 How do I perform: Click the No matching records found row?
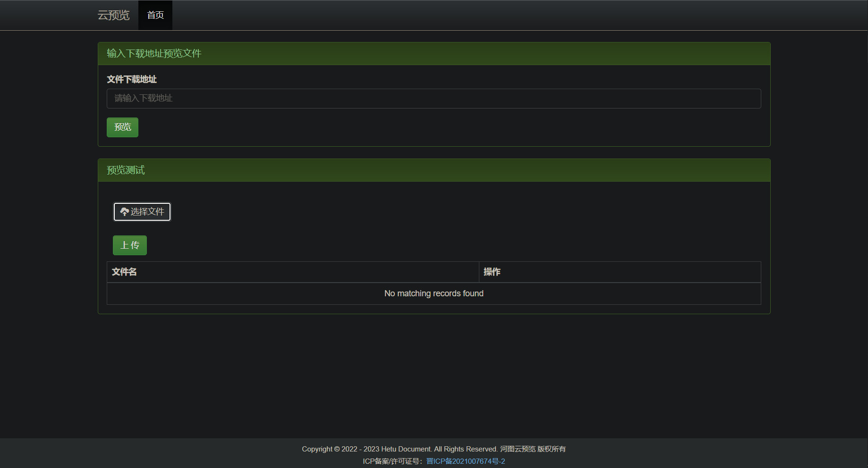[x=434, y=293]
